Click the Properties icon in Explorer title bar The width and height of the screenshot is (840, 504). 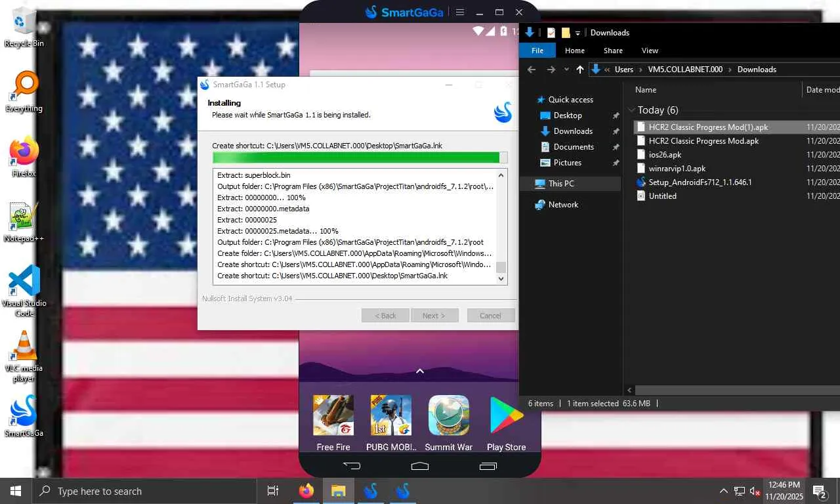pyautogui.click(x=551, y=33)
